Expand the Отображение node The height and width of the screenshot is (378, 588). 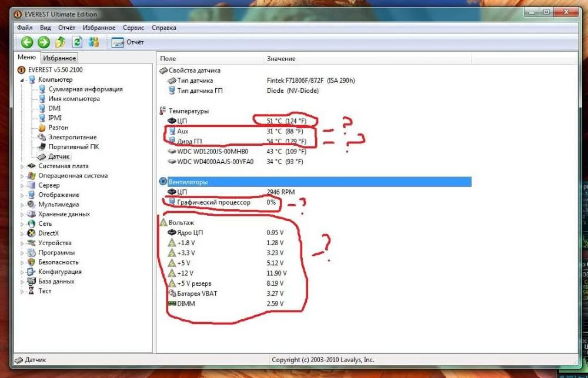coord(22,195)
